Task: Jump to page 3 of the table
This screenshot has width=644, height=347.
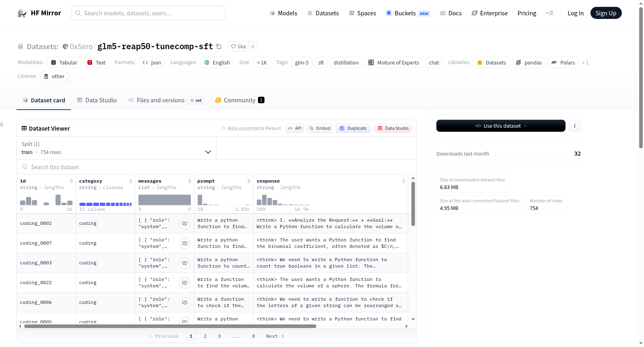Action: [219, 336]
